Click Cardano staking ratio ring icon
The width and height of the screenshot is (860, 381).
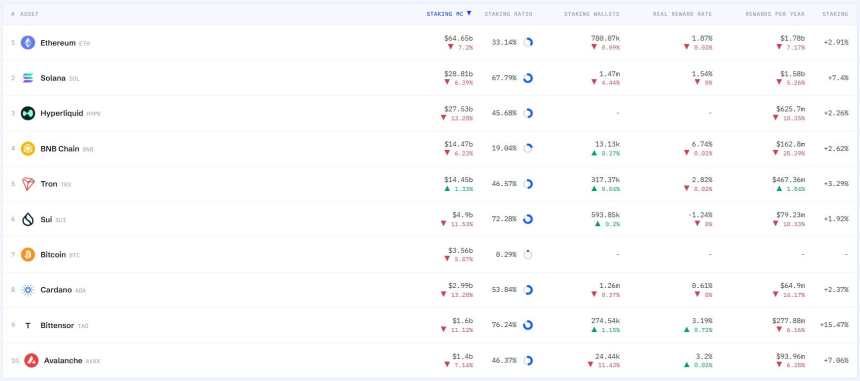coord(528,290)
